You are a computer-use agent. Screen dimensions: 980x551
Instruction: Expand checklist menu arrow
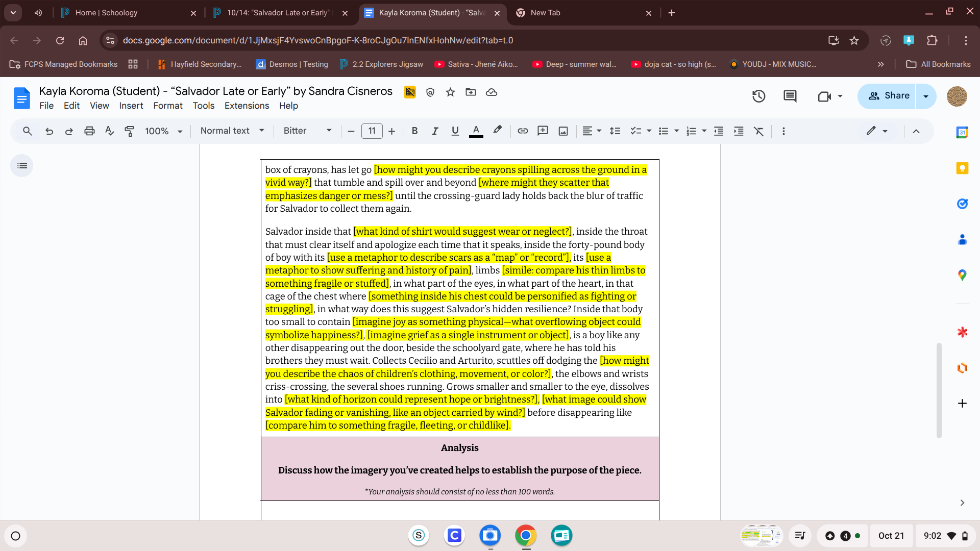[649, 131]
